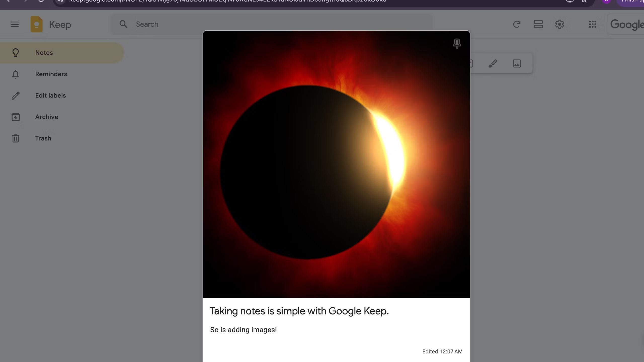Open the Trash section
Screen dimensions: 644x362
[x=43, y=138]
